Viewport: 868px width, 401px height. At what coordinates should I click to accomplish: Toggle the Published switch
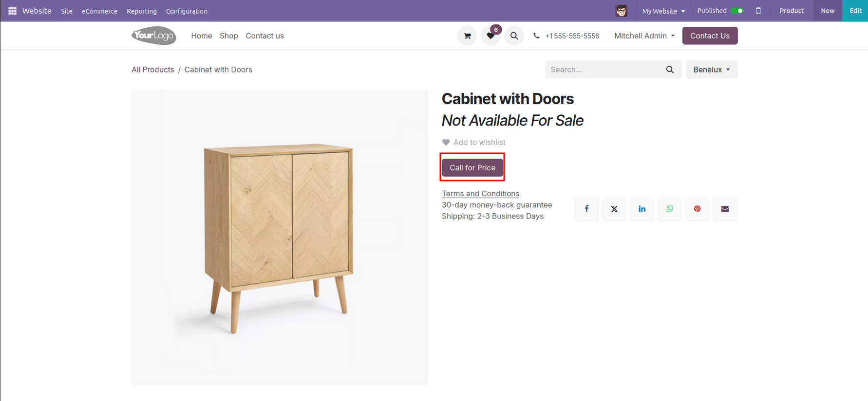pyautogui.click(x=737, y=11)
